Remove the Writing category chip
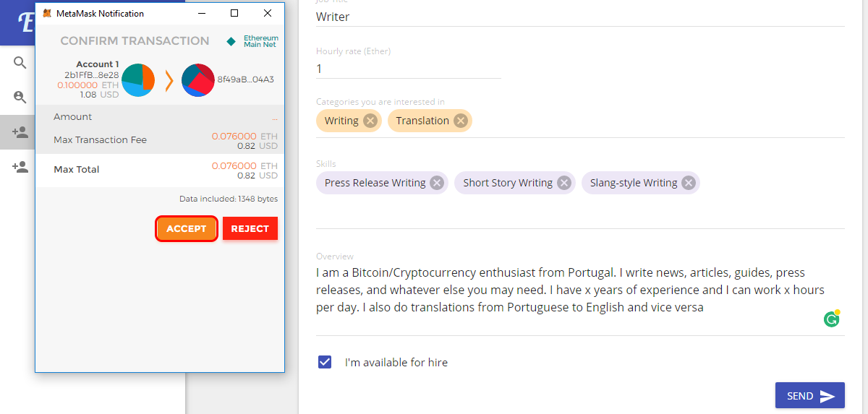868x414 pixels. pos(370,121)
